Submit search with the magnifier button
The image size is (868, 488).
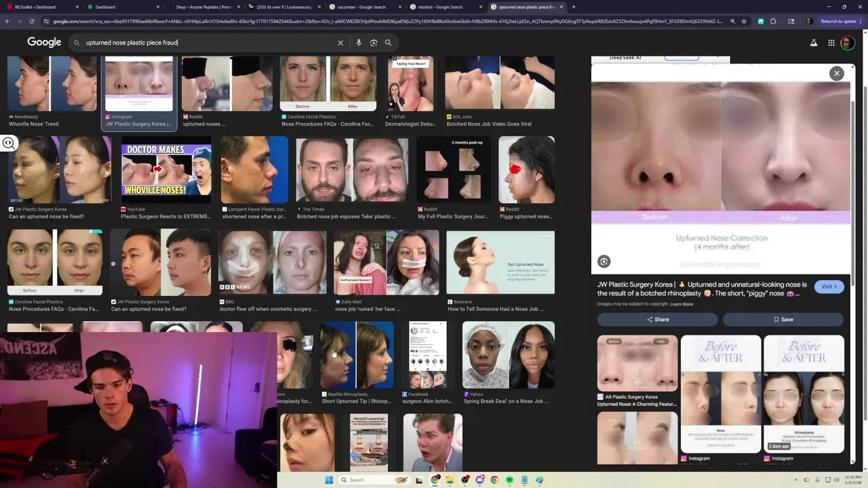(x=388, y=43)
